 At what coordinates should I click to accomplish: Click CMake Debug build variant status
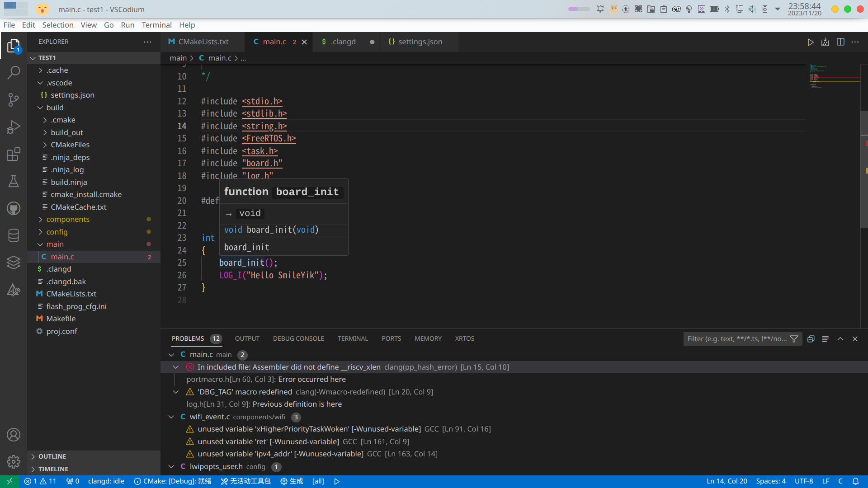(x=173, y=482)
